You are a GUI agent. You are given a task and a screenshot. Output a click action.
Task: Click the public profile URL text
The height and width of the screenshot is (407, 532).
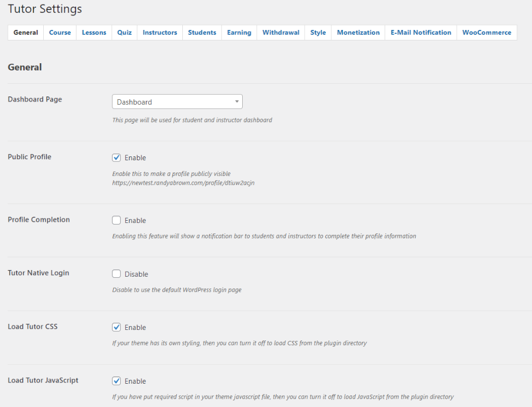pyautogui.click(x=183, y=182)
